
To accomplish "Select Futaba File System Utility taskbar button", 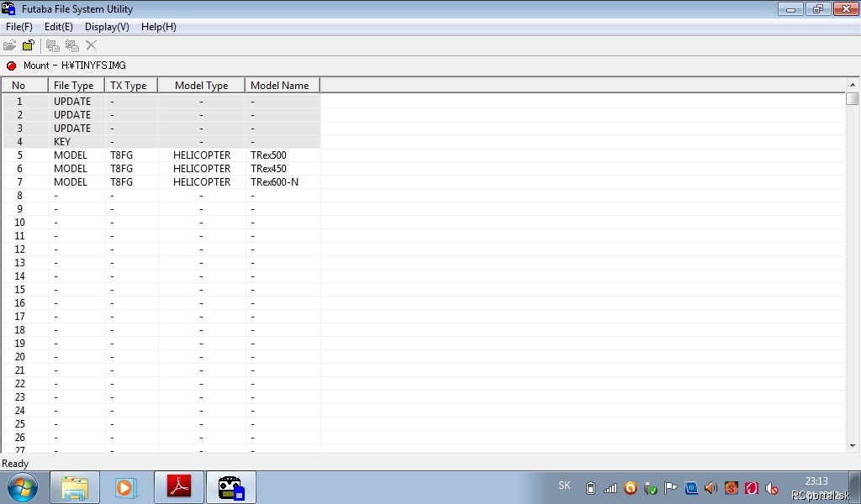I will click(x=230, y=487).
